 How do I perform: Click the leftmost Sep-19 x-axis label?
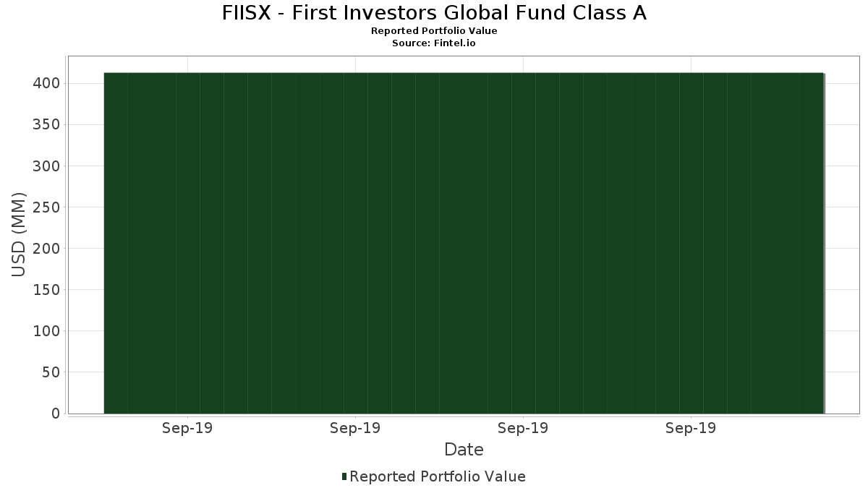pyautogui.click(x=187, y=429)
